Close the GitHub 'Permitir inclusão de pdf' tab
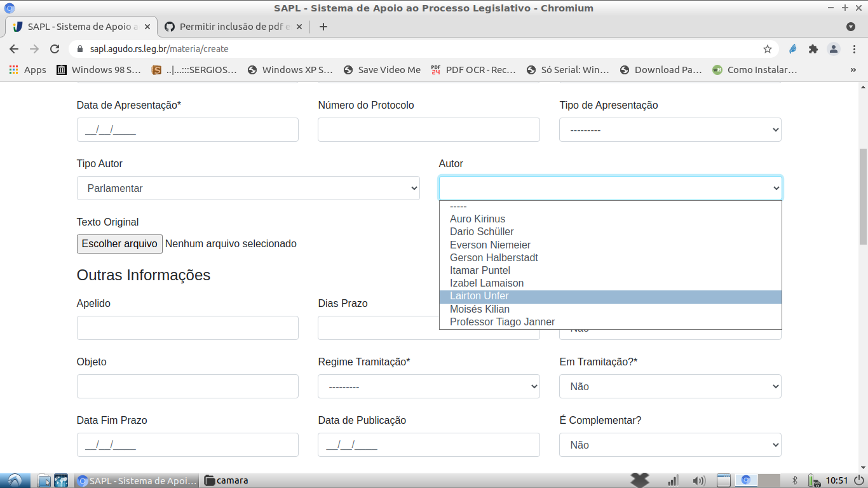The image size is (868, 488). 299,27
